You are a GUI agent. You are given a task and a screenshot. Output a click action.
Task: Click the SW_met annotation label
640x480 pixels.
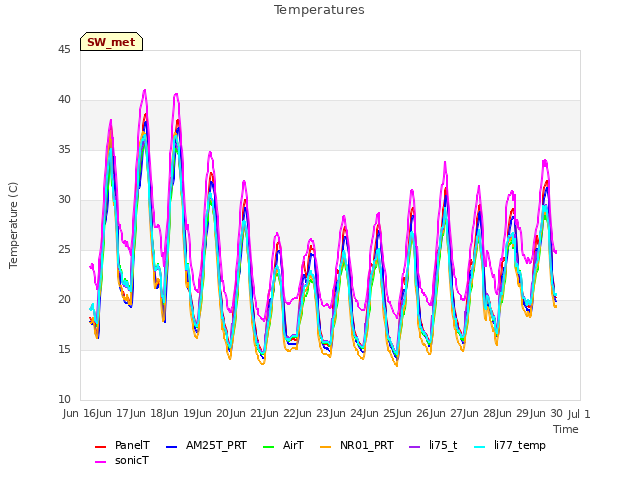point(111,42)
